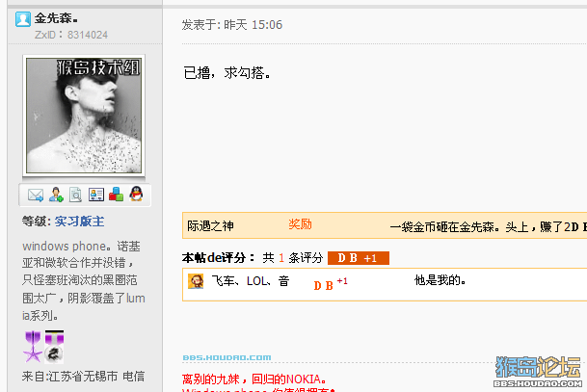Click the blue user status icon beside 金先森

click(x=23, y=19)
